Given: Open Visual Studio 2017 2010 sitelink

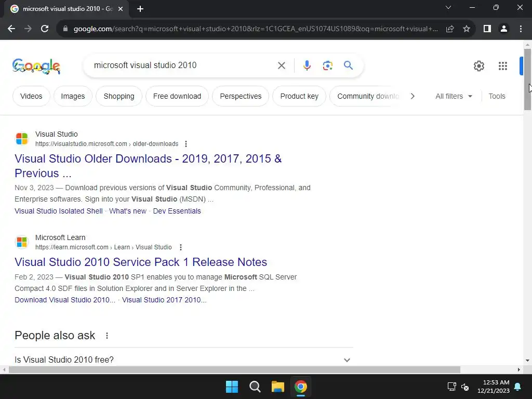Looking at the screenshot, I should point(164,300).
